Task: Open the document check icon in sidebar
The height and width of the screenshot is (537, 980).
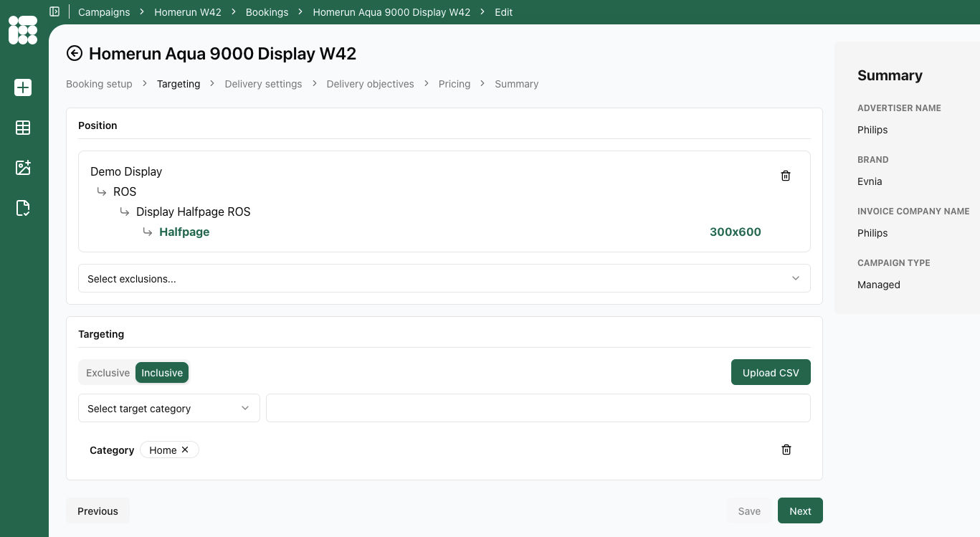Action: (23, 208)
